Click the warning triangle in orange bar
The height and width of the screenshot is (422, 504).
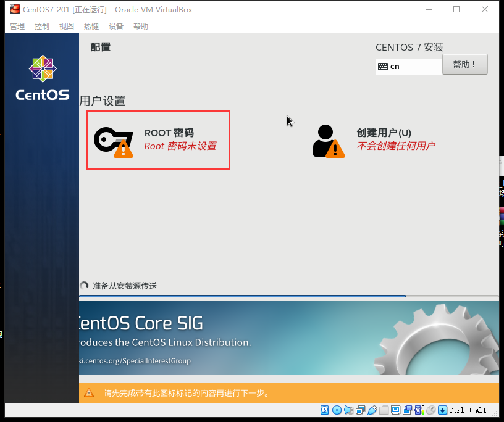(89, 393)
